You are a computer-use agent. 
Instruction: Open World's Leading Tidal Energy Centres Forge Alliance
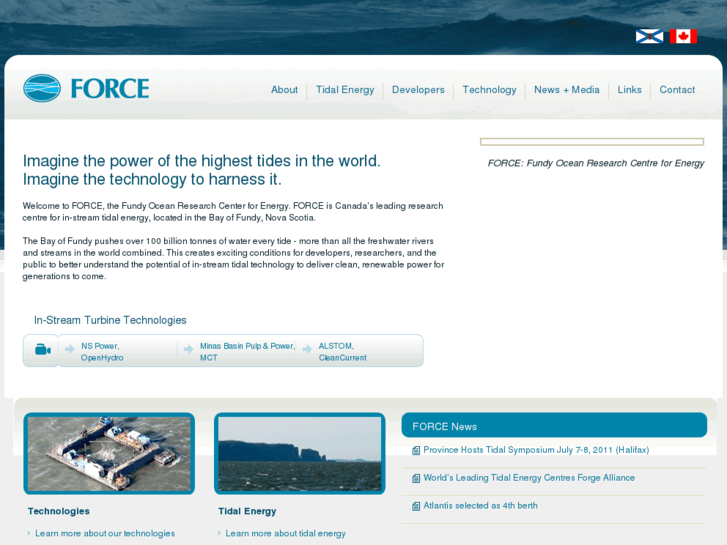529,478
